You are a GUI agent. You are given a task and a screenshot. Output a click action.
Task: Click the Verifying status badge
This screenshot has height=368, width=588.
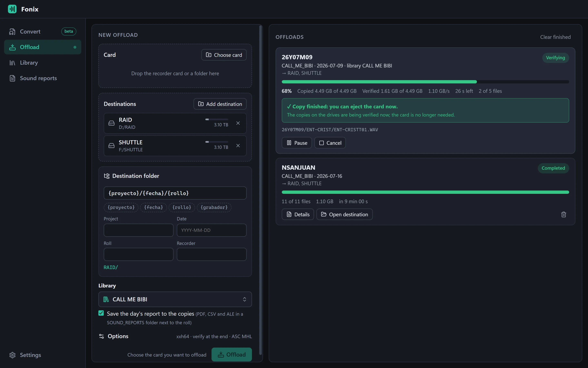pos(556,58)
